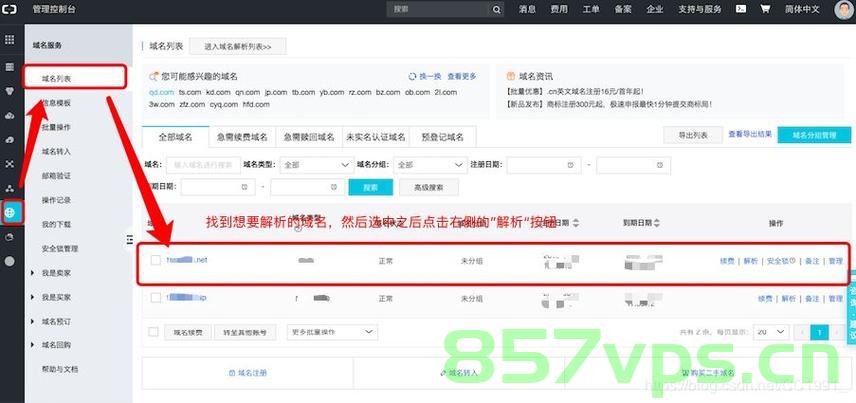Viewport: 856px width, 403px height.
Task: Open the 简体中文 language menu
Action: [802, 9]
